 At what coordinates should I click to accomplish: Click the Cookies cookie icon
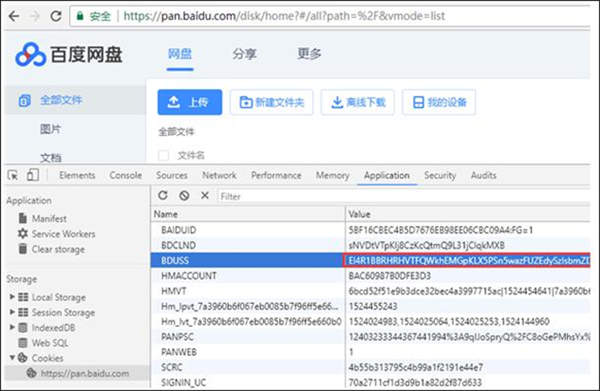pos(23,358)
